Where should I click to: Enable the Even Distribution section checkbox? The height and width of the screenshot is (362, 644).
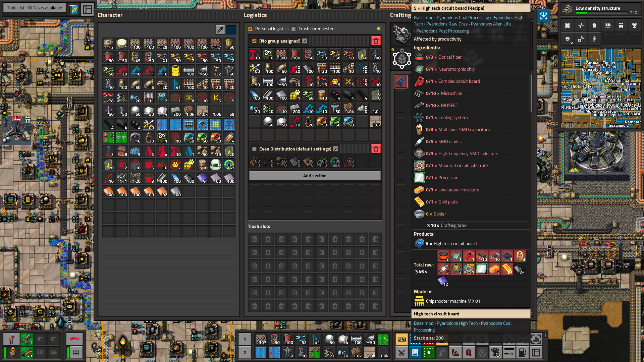pyautogui.click(x=254, y=149)
